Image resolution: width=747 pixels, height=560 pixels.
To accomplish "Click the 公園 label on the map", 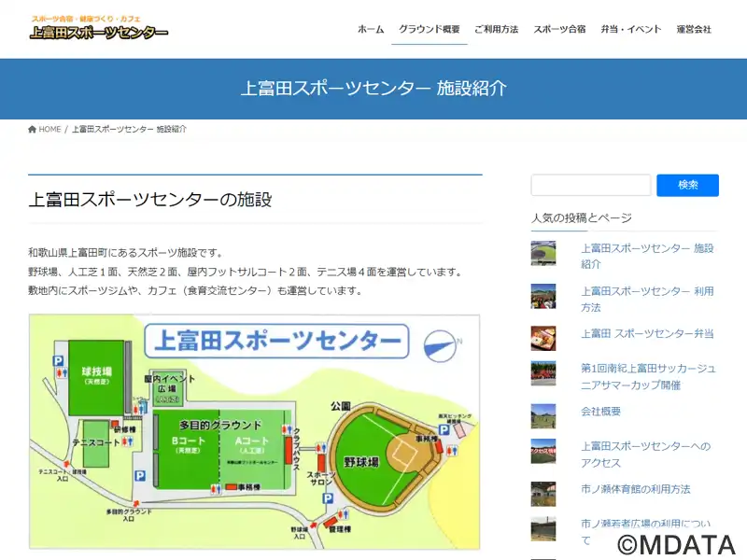I will coord(341,406).
